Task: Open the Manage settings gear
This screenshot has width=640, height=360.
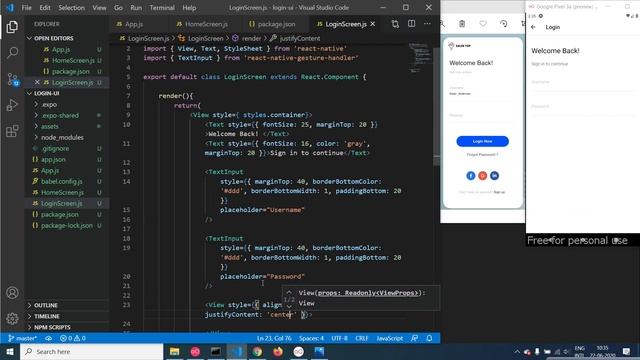Action: [x=12, y=318]
